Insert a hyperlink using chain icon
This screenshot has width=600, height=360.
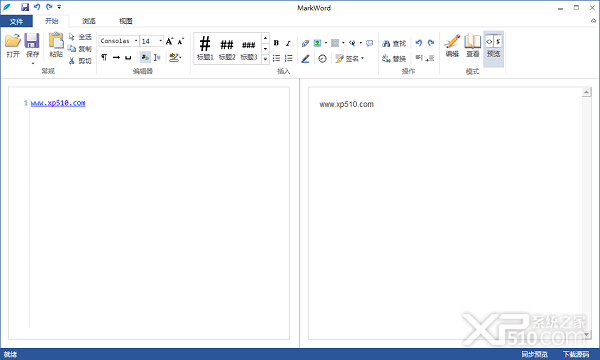(305, 43)
